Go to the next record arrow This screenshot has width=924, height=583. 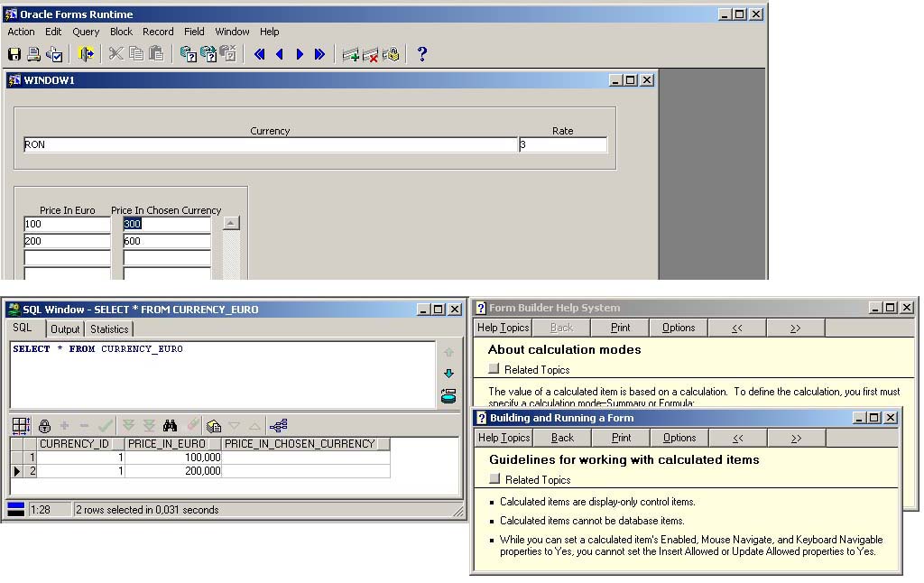click(300, 54)
